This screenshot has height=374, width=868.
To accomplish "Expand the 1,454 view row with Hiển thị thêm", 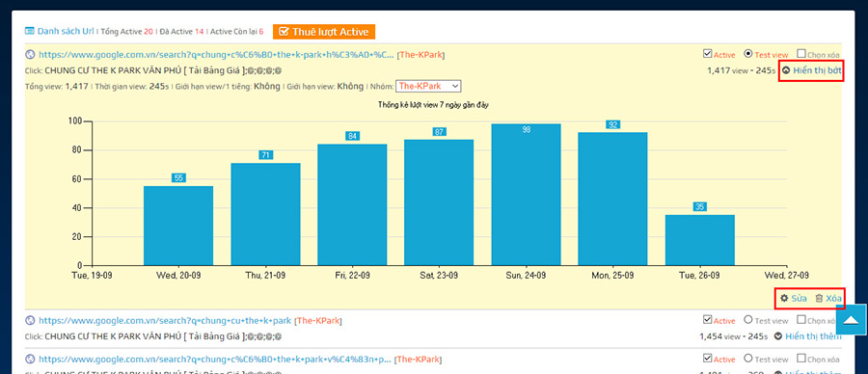I will [807, 335].
